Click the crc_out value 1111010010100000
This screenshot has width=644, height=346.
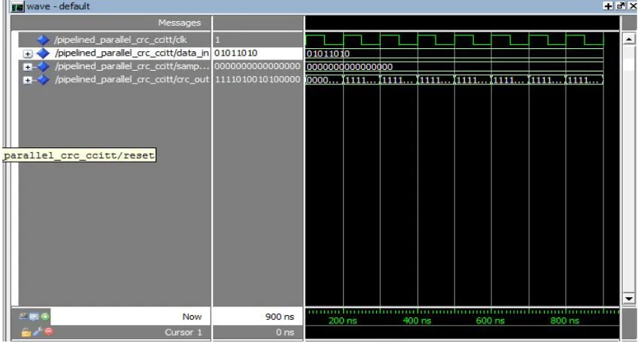[x=257, y=79]
